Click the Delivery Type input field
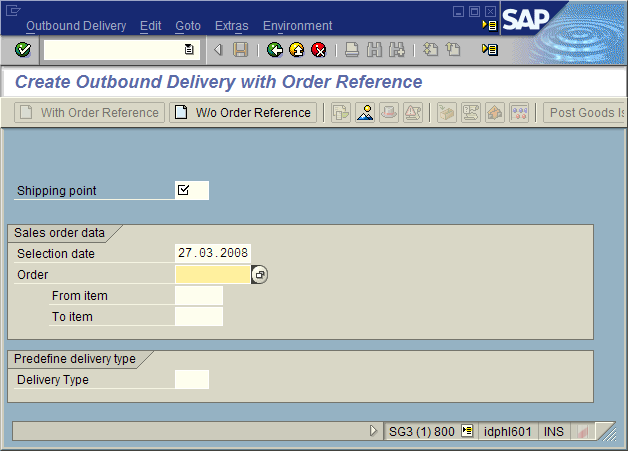 point(192,379)
